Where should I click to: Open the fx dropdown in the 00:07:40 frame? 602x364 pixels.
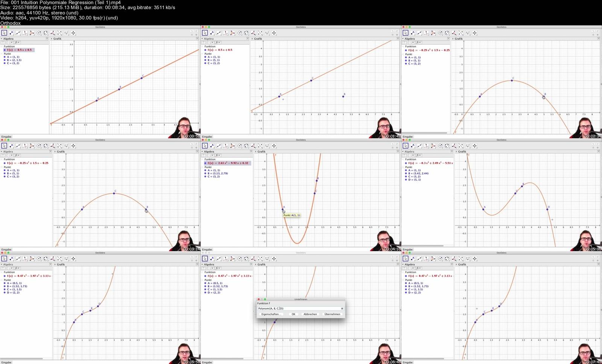click(419, 268)
